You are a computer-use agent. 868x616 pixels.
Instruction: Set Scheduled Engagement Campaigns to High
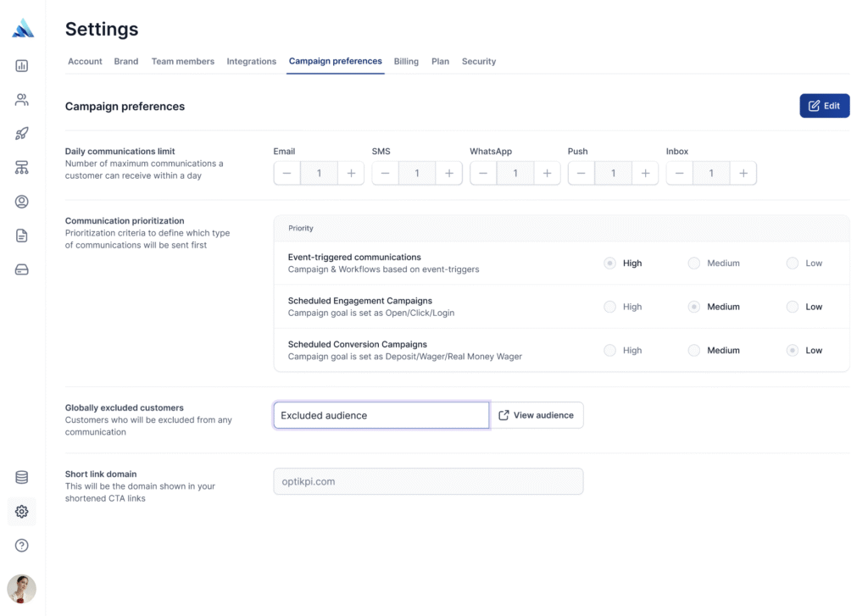pos(609,307)
